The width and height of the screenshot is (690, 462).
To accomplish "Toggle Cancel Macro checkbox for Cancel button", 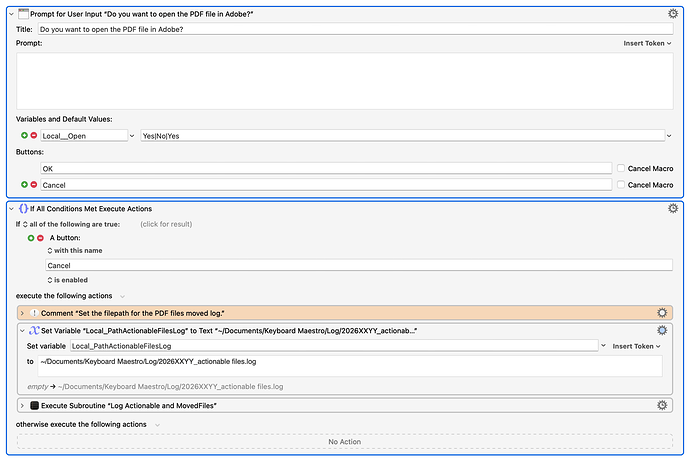I will pyautogui.click(x=622, y=185).
